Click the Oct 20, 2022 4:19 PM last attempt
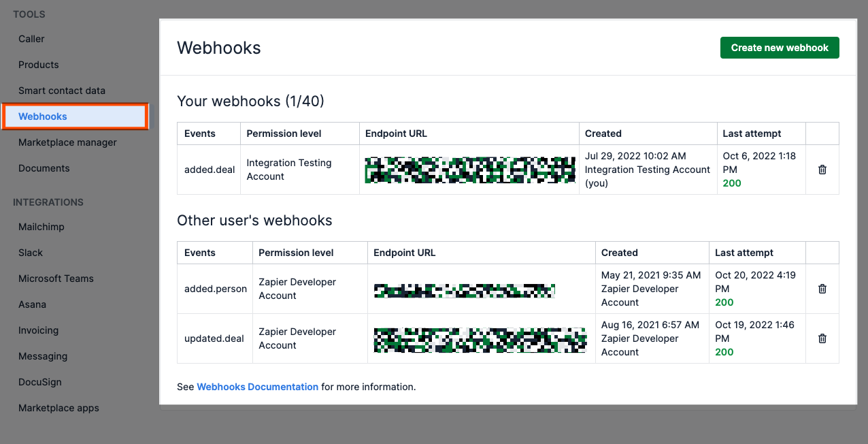Screen dimensions: 868x444 coord(757,289)
